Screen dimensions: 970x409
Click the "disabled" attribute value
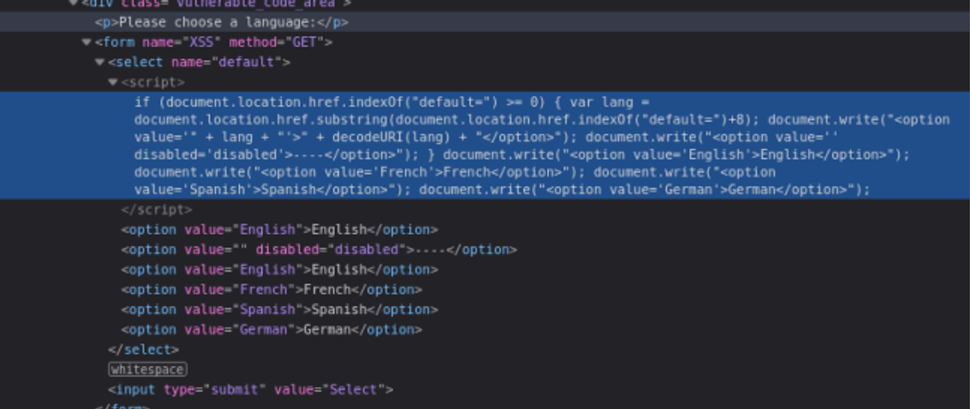click(366, 249)
